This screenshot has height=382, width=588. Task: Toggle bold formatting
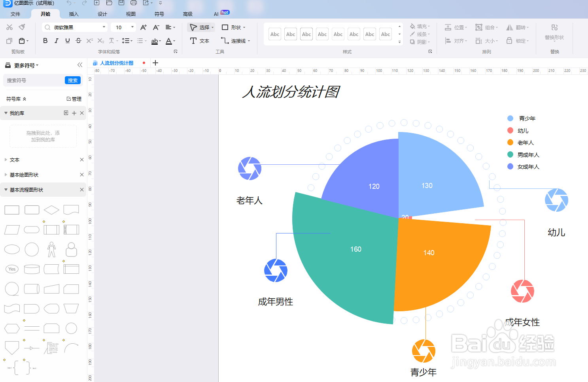[x=45, y=40]
